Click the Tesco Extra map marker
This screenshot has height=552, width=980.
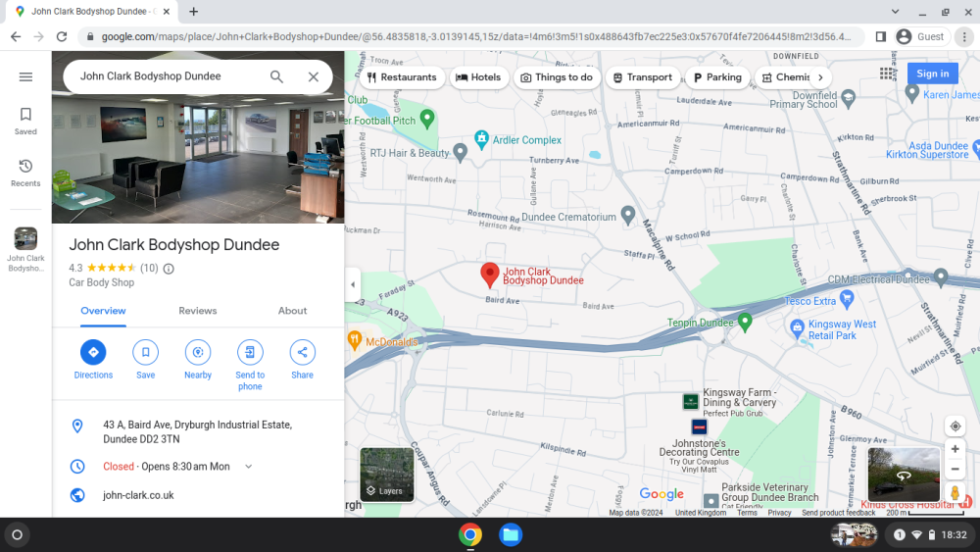pyautogui.click(x=847, y=299)
